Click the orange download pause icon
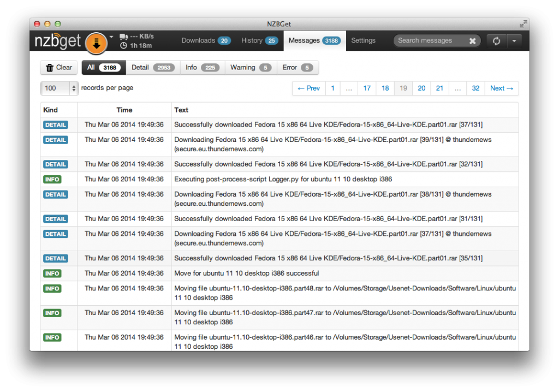Screen dimensions: 559x392 [97, 41]
